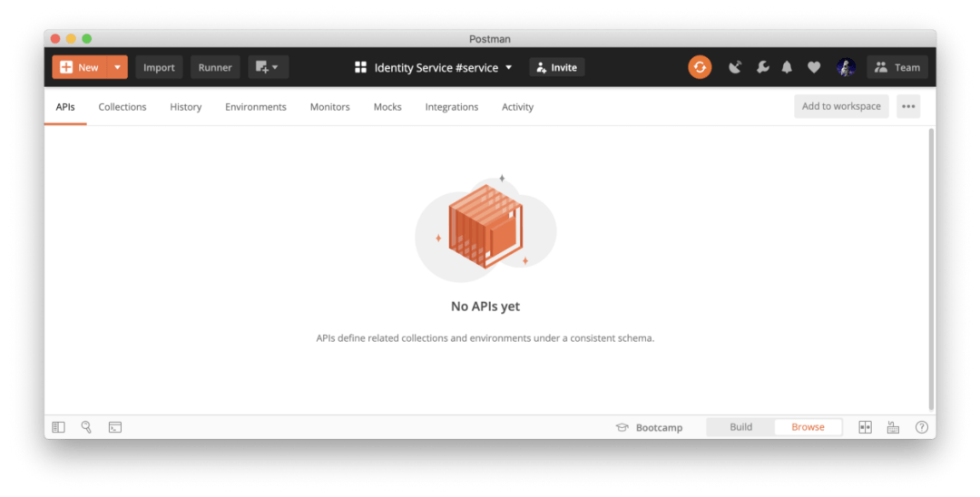
Task: Expand the New button dropdown arrow
Action: [117, 67]
